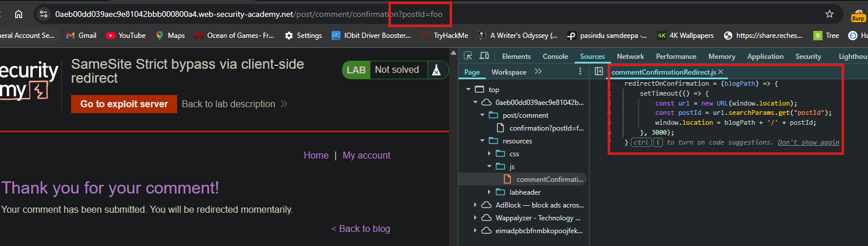Collapse the 0aeb00dd039aec9e81042b domain node
The height and width of the screenshot is (246, 868).
[x=475, y=103]
